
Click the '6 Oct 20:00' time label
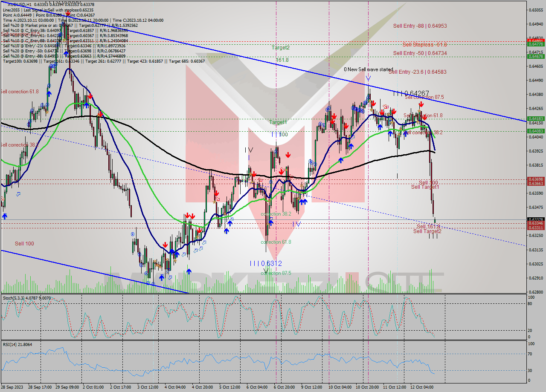(x=284, y=387)
